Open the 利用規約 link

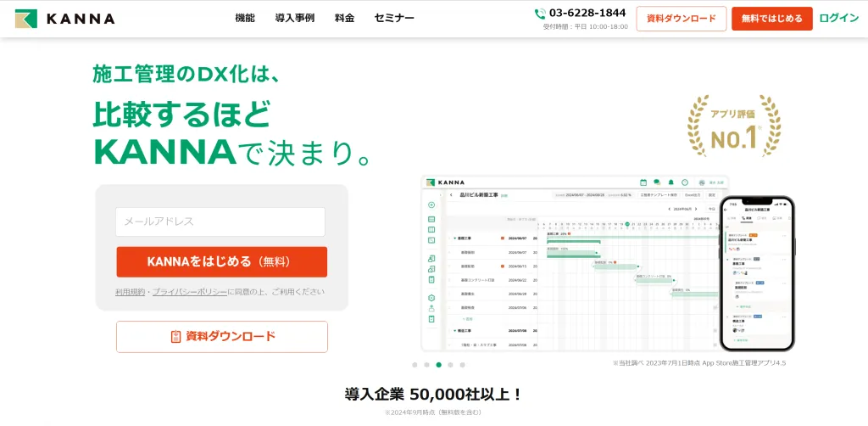pos(130,291)
